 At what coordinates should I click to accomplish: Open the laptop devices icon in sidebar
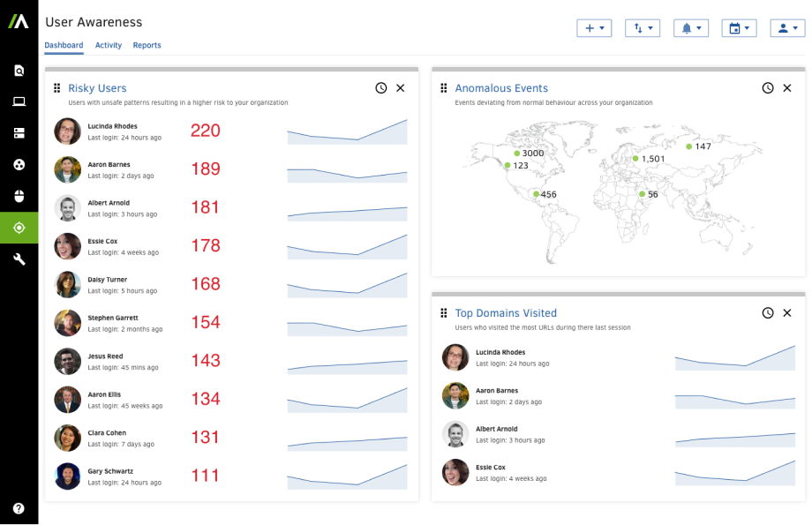pyautogui.click(x=19, y=101)
